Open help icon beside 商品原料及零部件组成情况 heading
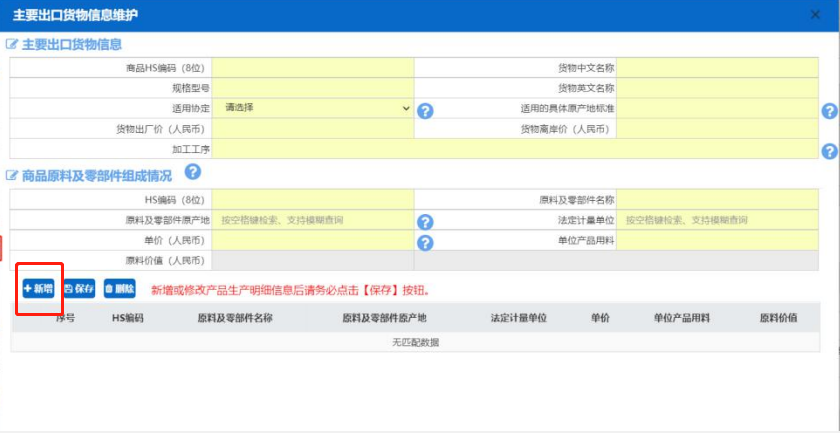This screenshot has height=433, width=840. 193,173
